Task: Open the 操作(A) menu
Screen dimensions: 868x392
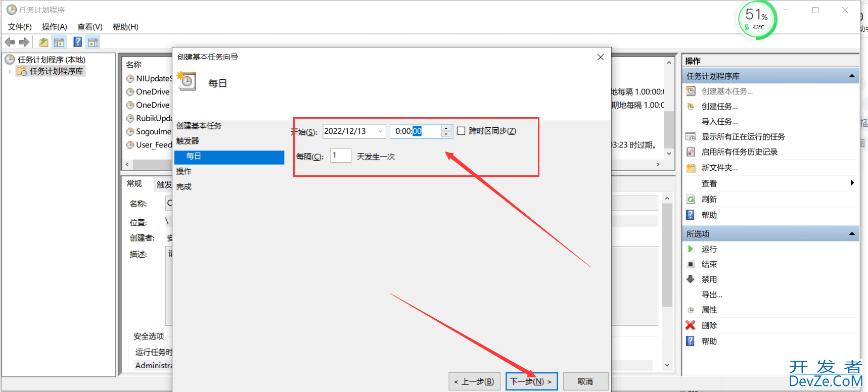Action: tap(54, 27)
